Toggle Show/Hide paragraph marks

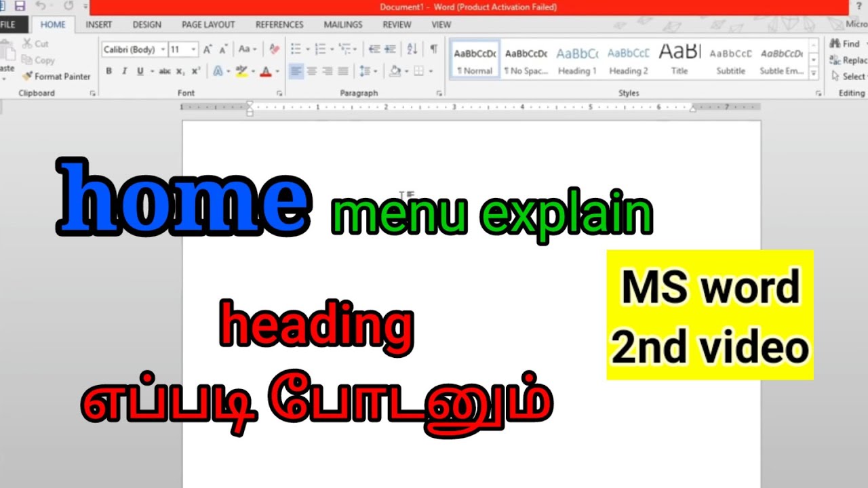tap(433, 49)
